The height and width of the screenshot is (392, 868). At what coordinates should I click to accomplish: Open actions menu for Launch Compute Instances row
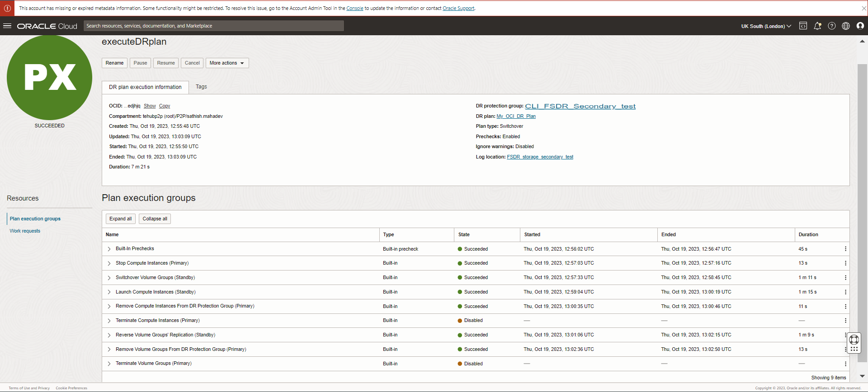845,292
